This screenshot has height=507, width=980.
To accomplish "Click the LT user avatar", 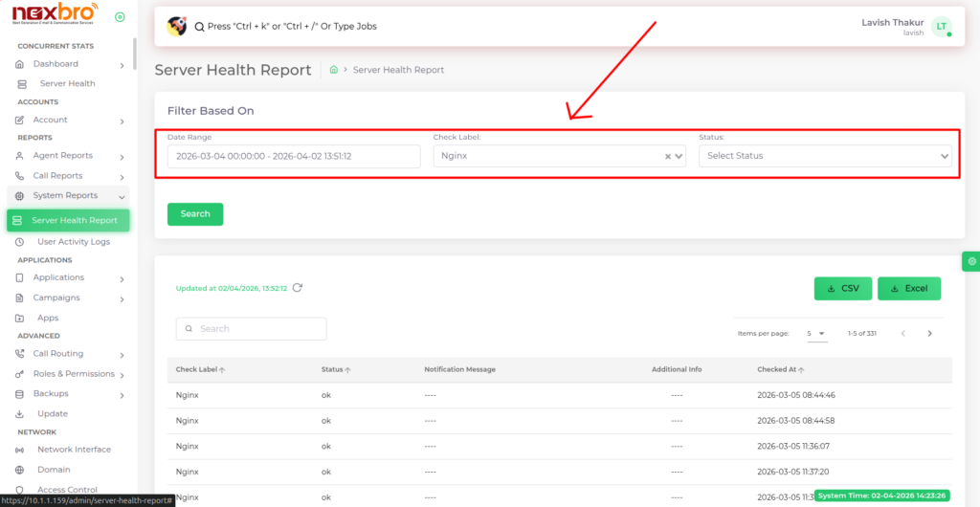I will click(942, 27).
